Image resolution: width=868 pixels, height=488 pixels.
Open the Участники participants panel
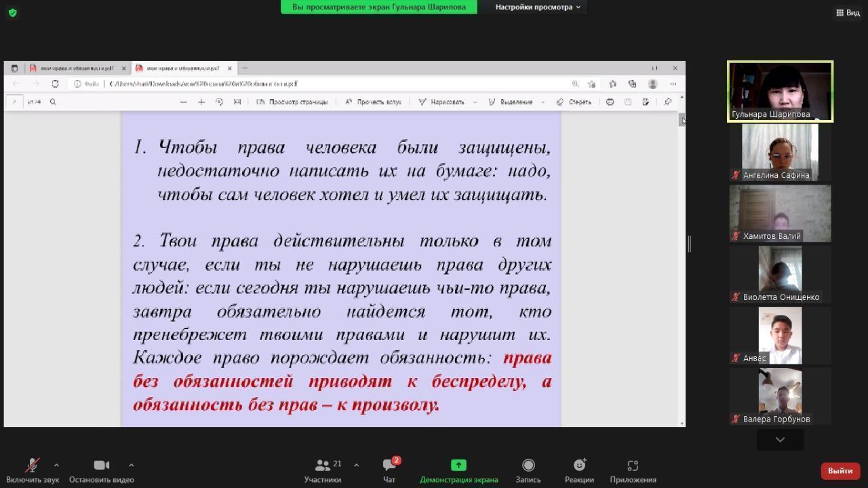tap(323, 470)
